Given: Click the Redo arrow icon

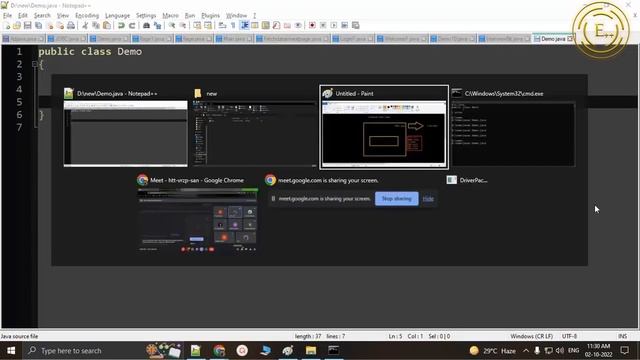Looking at the screenshot, I should (x=132, y=26).
